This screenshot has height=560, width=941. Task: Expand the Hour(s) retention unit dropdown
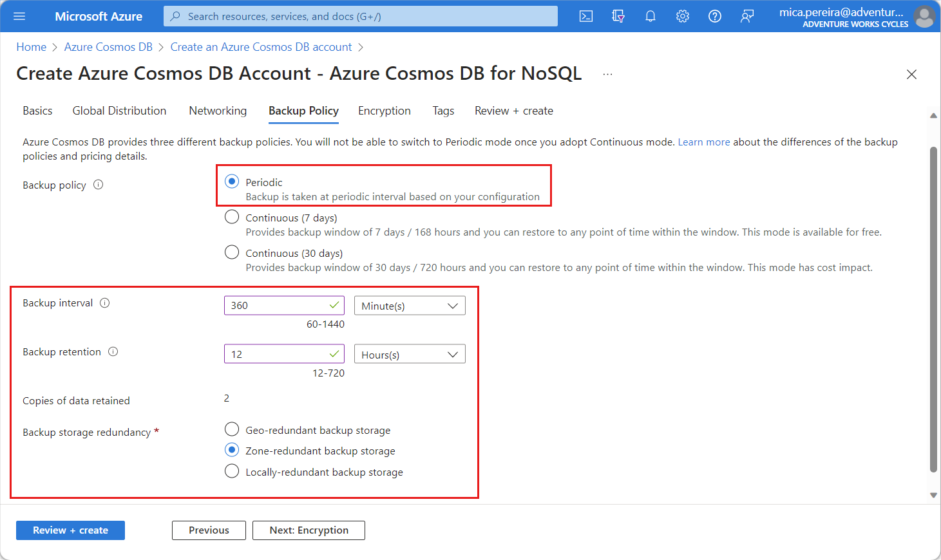[x=410, y=355]
